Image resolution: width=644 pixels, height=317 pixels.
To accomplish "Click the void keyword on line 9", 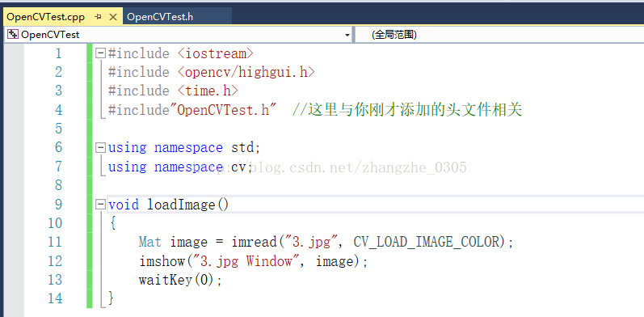I will [123, 205].
